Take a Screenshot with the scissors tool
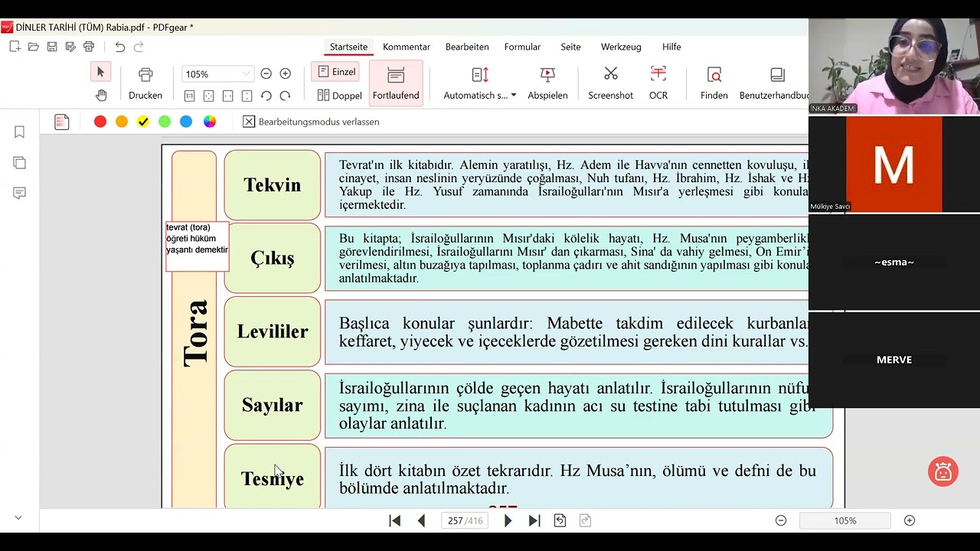Viewport: 980px width, 551px height. pos(610,83)
